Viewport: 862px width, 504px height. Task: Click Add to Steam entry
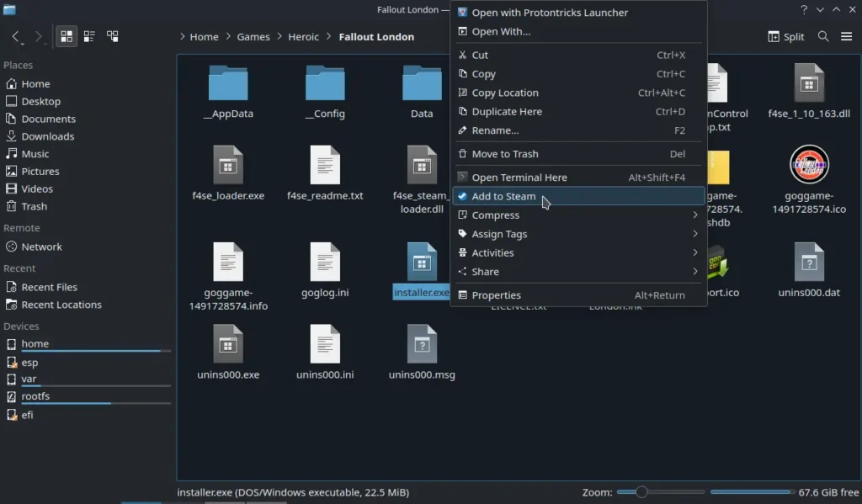coord(578,196)
